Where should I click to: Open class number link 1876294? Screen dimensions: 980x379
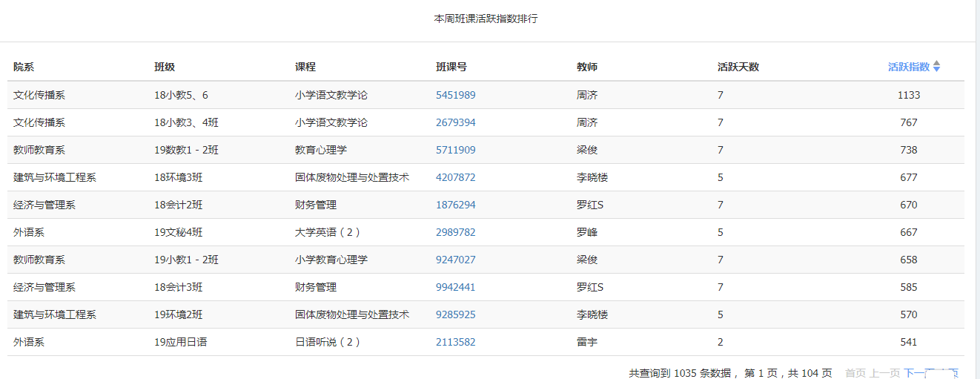456,205
